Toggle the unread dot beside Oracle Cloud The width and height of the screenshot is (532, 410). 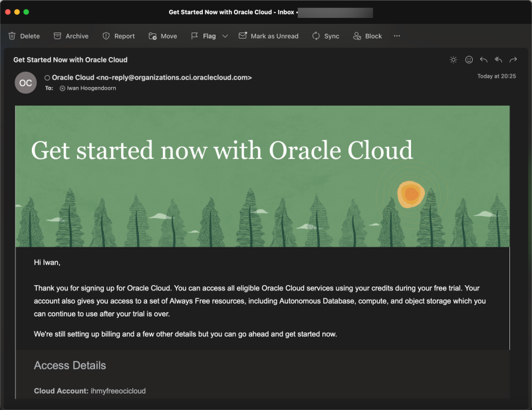click(x=47, y=77)
